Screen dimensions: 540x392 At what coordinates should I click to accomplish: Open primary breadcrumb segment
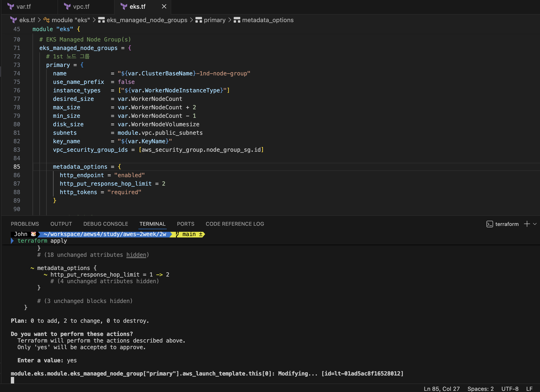click(215, 20)
